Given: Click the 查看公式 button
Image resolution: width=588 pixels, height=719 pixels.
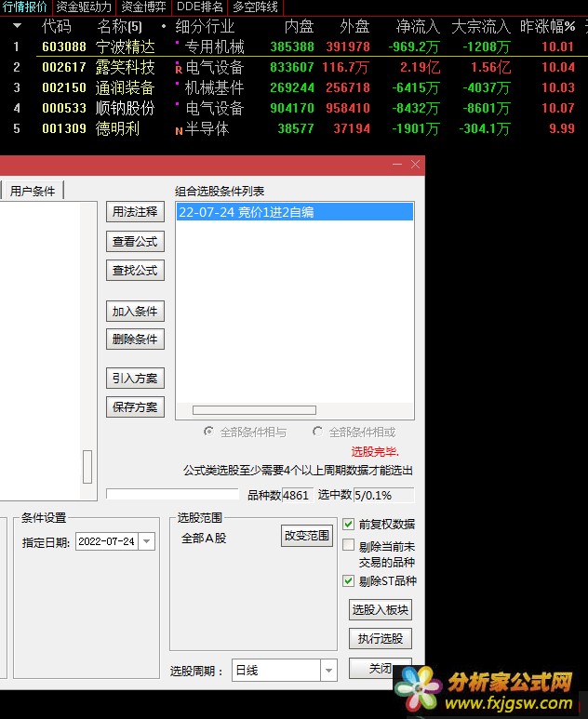Looking at the screenshot, I should [x=135, y=241].
